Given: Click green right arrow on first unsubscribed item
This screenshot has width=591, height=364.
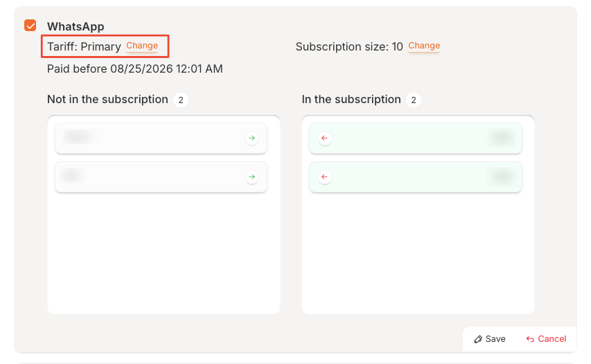Looking at the screenshot, I should coord(252,138).
